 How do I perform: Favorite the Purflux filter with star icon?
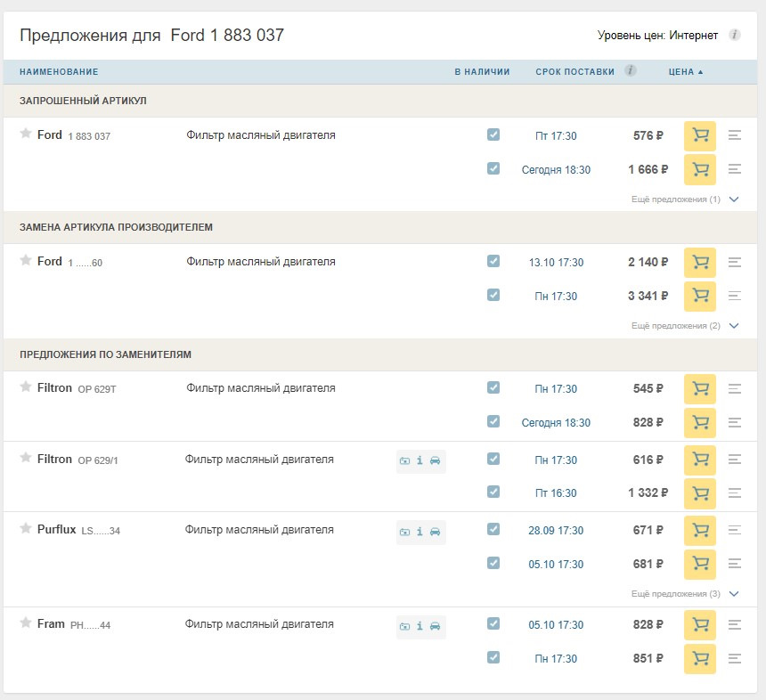pos(26,528)
